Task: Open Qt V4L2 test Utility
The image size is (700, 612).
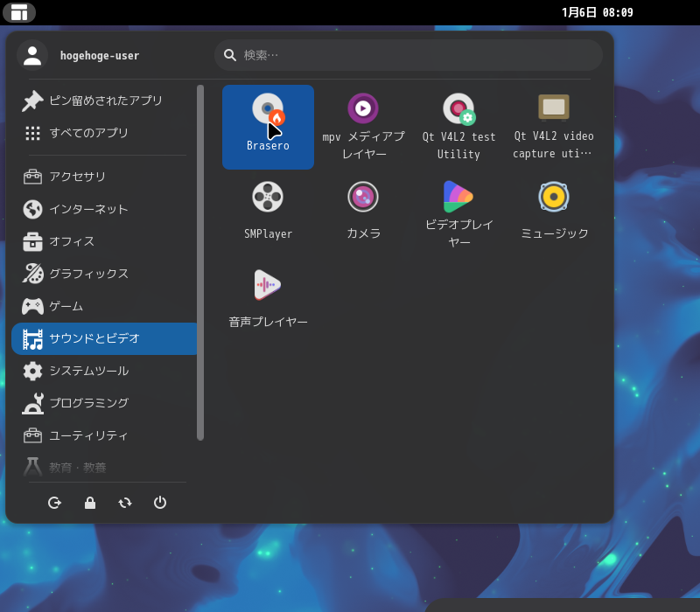Action: (x=458, y=127)
